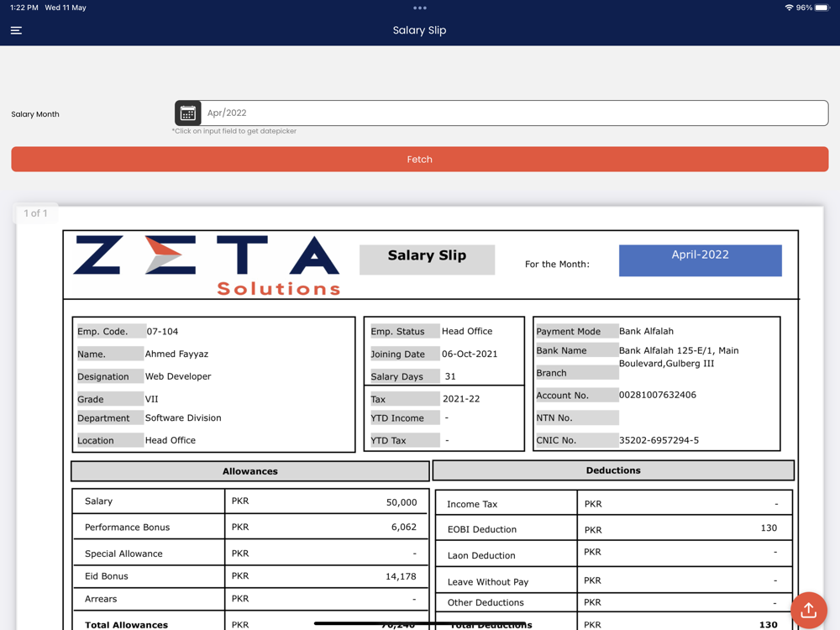Click Eid Bonus amount 14,178
840x630 pixels.
click(x=401, y=576)
